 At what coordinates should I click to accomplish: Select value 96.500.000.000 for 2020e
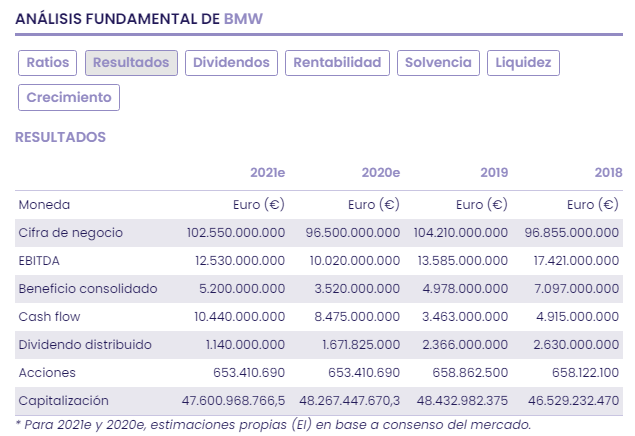pos(353,233)
